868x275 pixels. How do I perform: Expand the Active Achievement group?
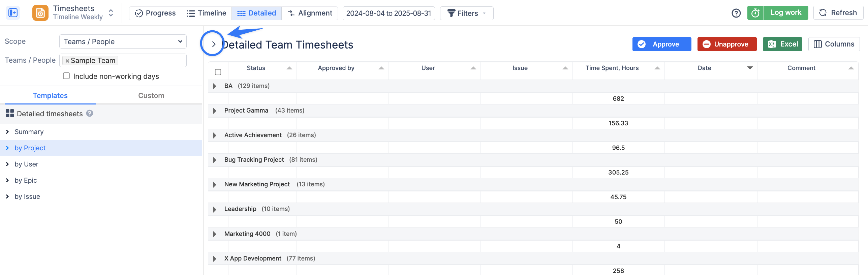point(215,135)
